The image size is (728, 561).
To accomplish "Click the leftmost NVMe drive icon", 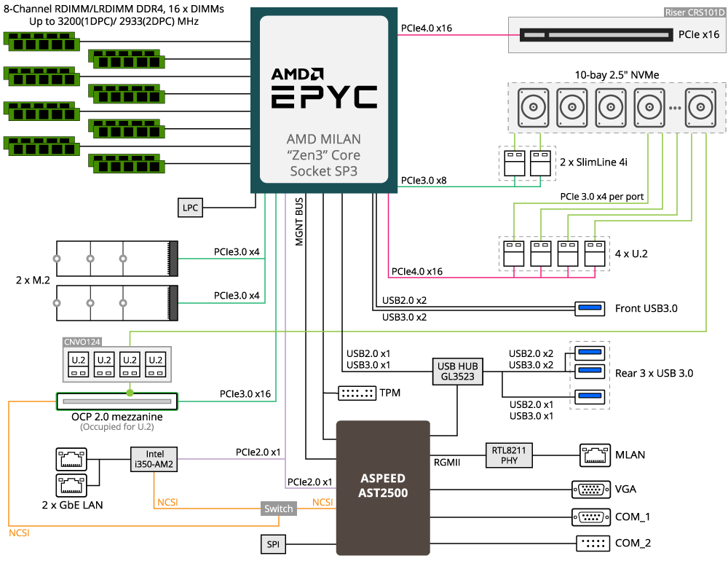I will 534,107.
